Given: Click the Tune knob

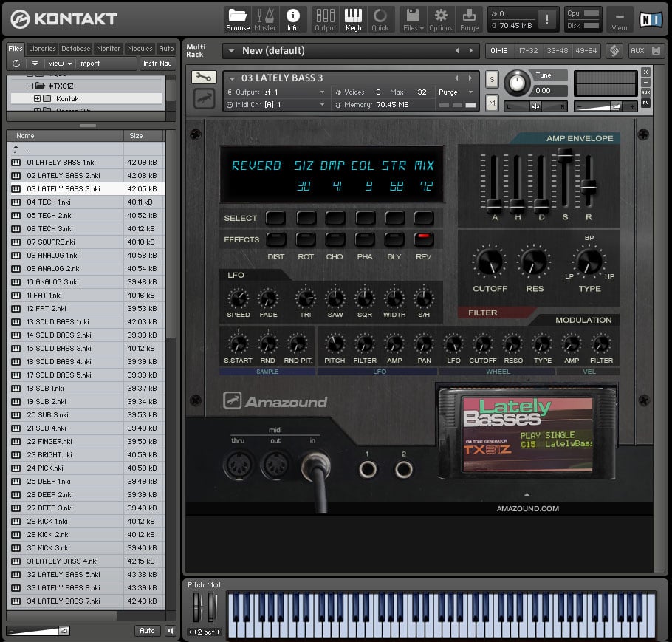Looking at the screenshot, I should (x=517, y=83).
